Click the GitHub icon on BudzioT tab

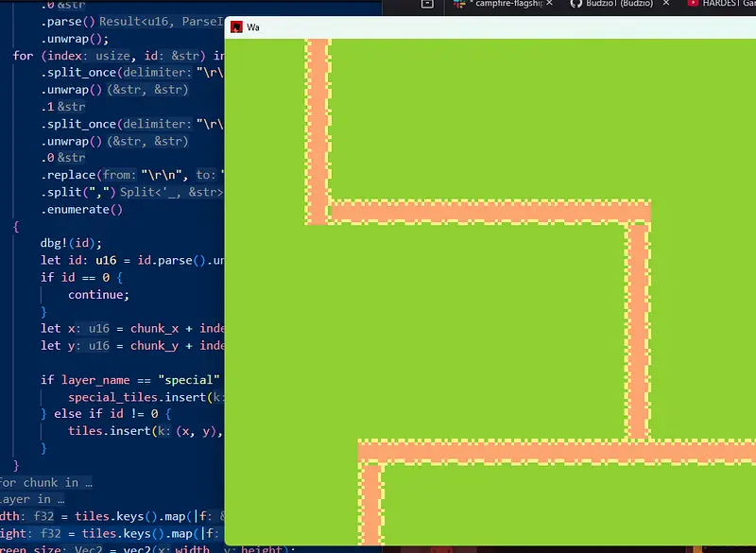click(576, 5)
